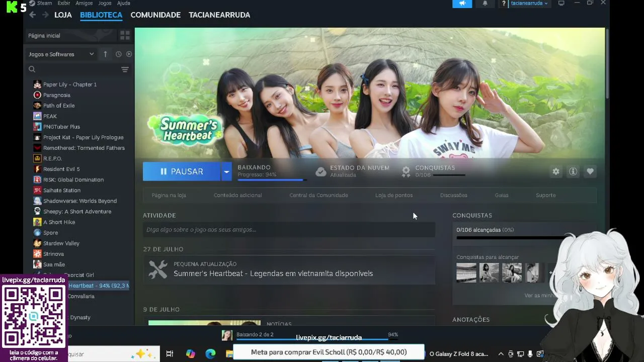
Task: Open the Jogos menu
Action: (x=105, y=3)
